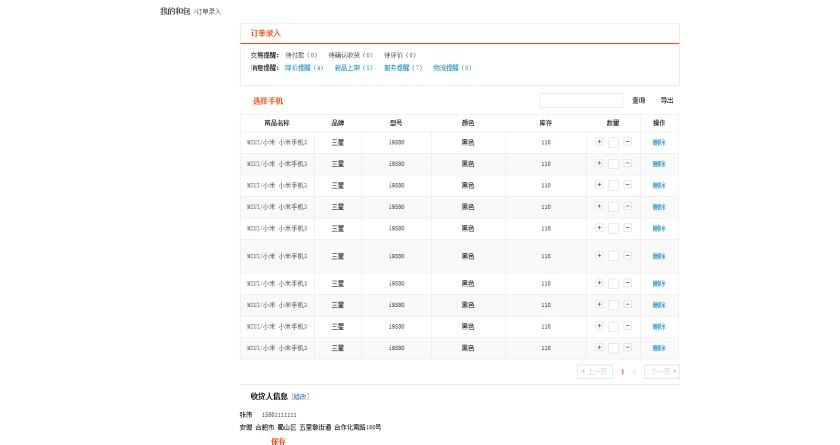This screenshot has width=840, height=445.
Task: Go to next page with 下一页
Action: [662, 372]
